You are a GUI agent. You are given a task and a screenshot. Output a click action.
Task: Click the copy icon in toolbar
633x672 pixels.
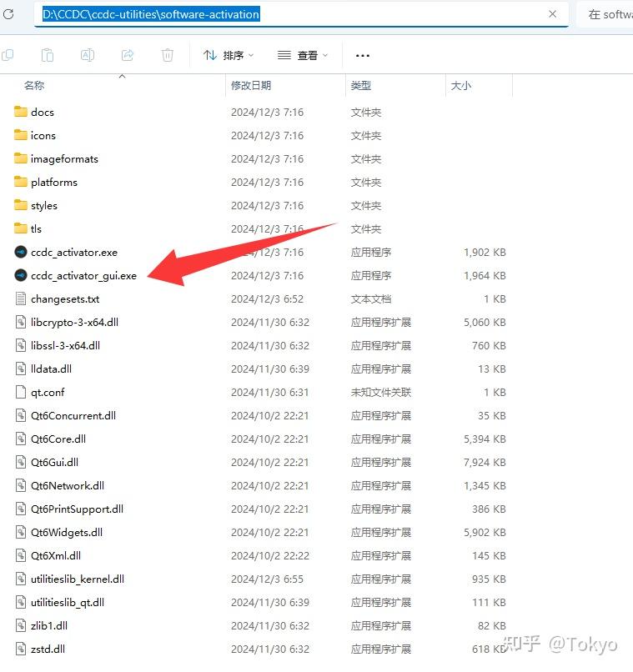coord(8,55)
